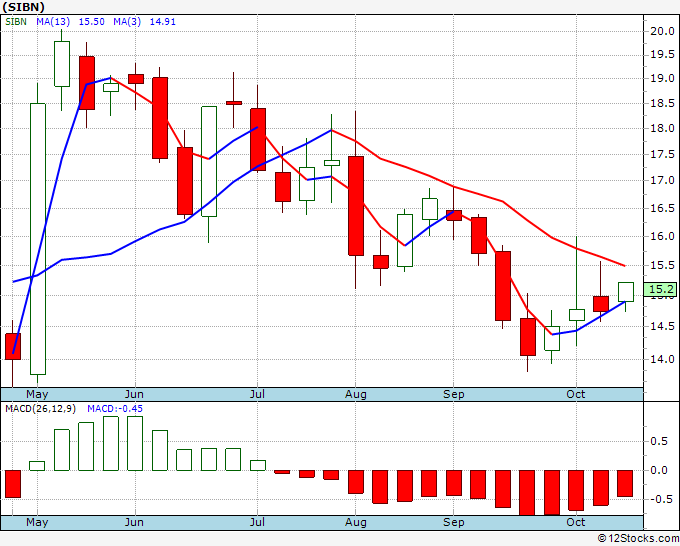Click the 0.5 MACD axis label
680x546 pixels.
tap(659, 441)
